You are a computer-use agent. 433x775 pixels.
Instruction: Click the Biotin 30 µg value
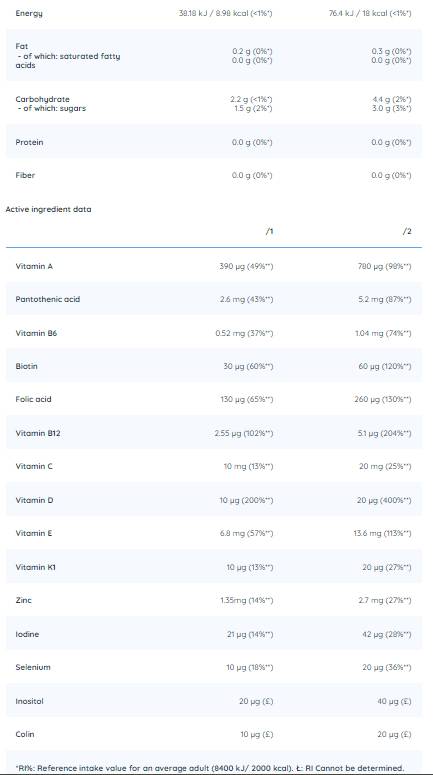point(248,367)
